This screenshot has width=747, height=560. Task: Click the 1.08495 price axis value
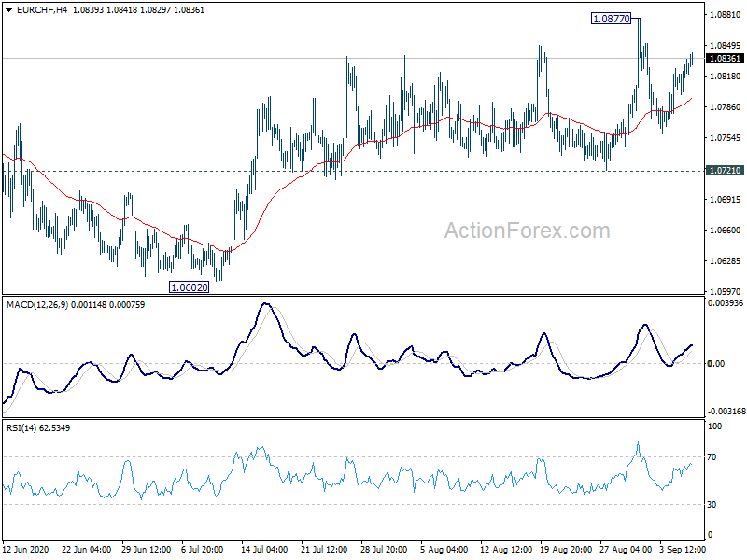point(726,45)
